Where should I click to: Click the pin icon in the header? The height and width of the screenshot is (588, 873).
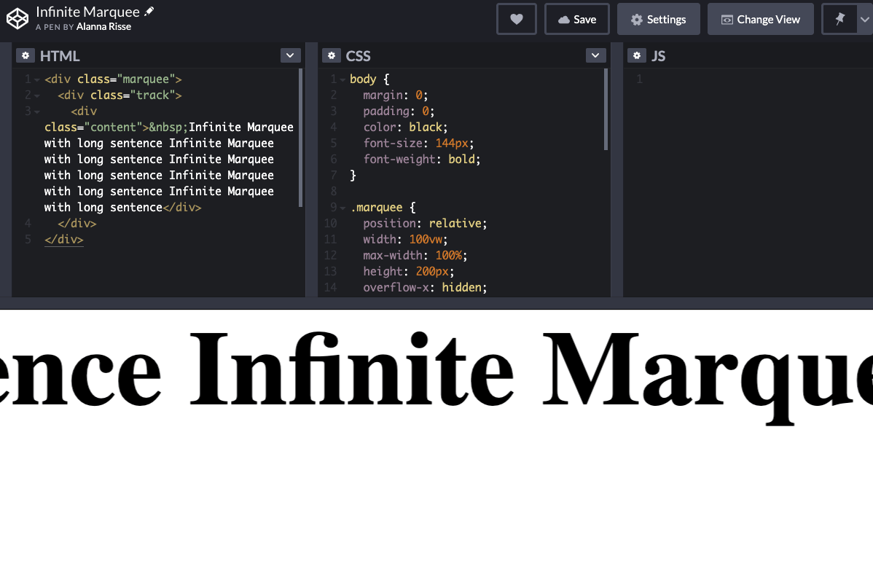(x=839, y=20)
